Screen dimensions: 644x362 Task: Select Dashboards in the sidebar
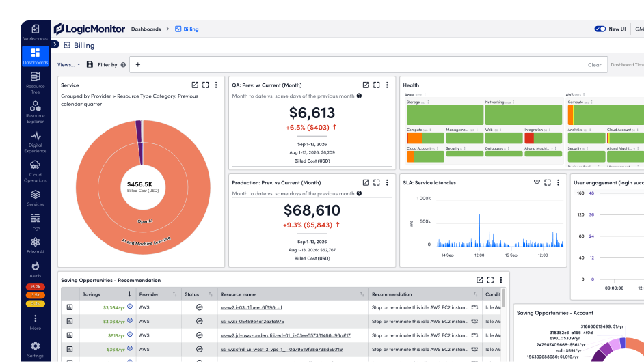click(36, 56)
